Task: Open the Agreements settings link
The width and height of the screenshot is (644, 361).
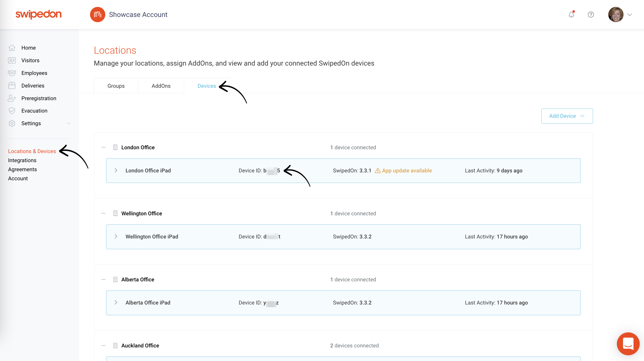Action: tap(22, 169)
